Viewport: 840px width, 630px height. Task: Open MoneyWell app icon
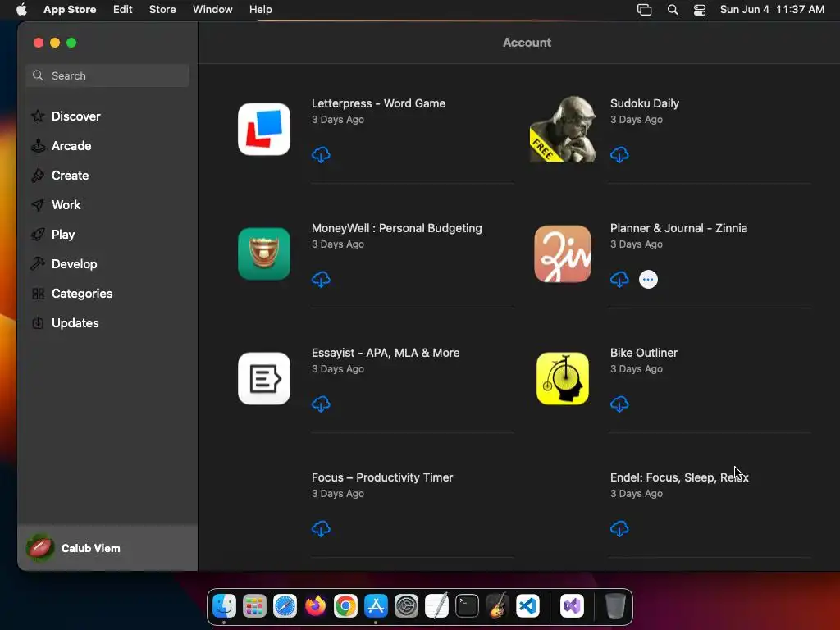[264, 254]
